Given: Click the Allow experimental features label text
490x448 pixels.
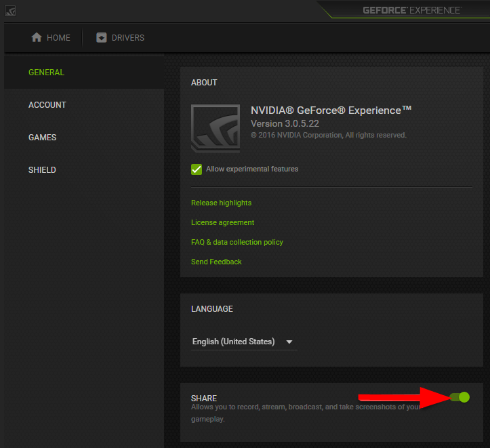Looking at the screenshot, I should tap(252, 169).
